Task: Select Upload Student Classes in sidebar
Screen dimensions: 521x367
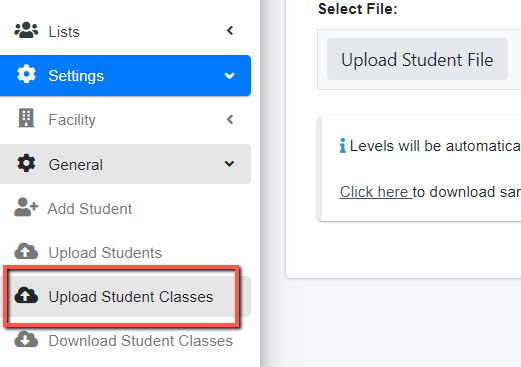Action: point(125,296)
